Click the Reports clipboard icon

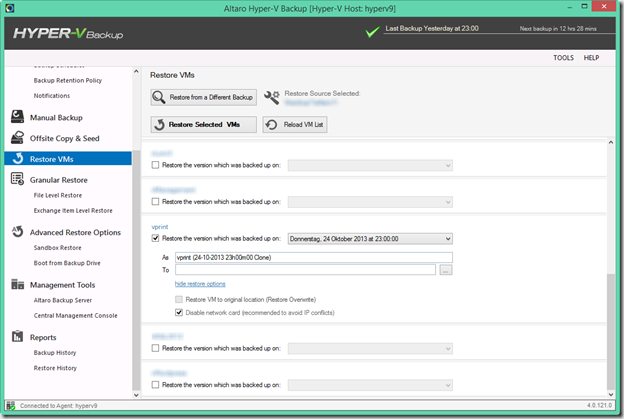18,336
